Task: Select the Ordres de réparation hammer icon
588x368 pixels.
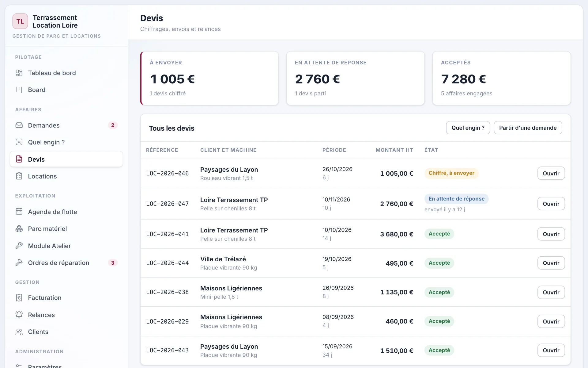Action: point(19,263)
